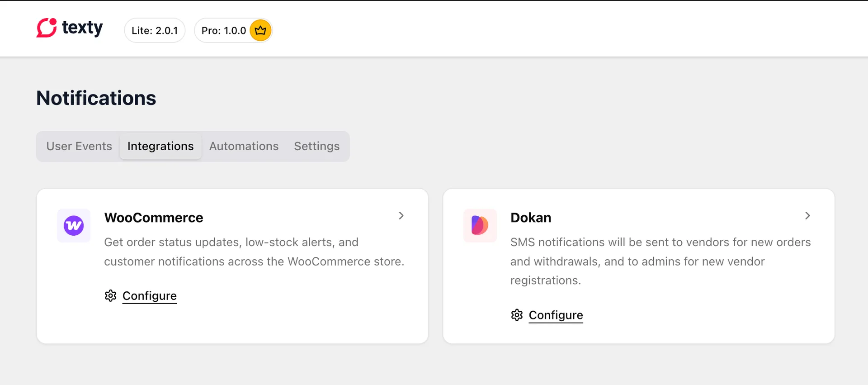Open the Automations tab
The width and height of the screenshot is (868, 385).
[244, 146]
